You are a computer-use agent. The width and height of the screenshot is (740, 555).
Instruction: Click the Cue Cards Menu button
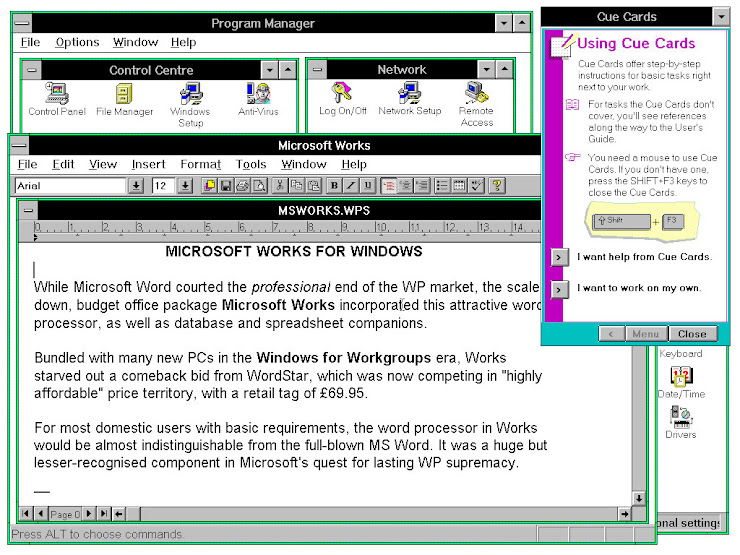646,334
